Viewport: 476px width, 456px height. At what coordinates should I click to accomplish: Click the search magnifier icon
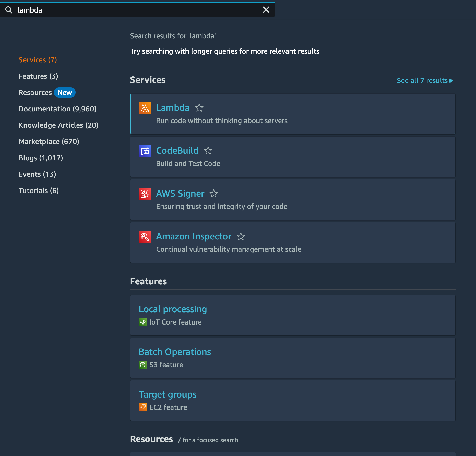tap(9, 10)
